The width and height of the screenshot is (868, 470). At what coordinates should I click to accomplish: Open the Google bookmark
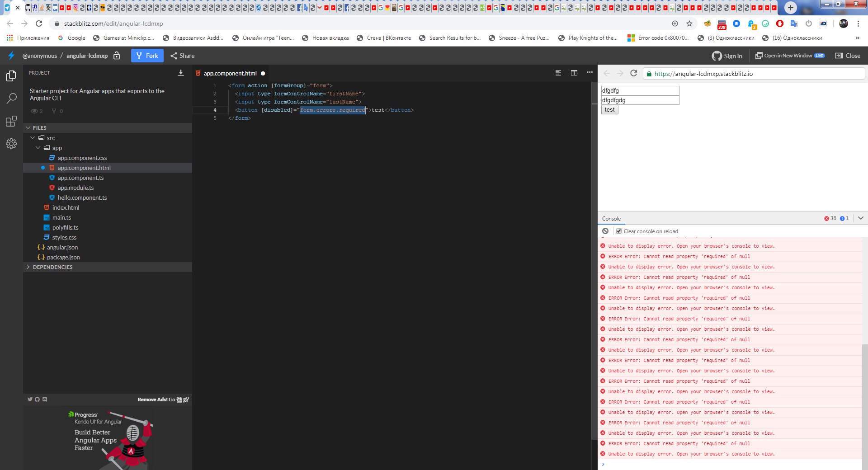[71, 38]
